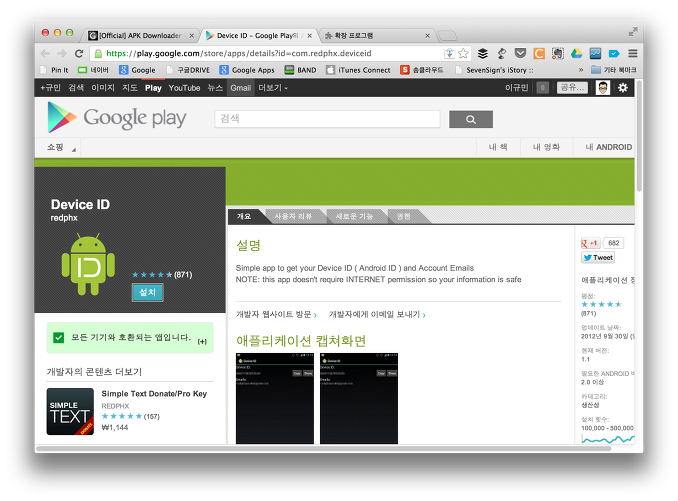678x501 pixels.
Task: Click the redphx developer name
Action: [x=64, y=218]
